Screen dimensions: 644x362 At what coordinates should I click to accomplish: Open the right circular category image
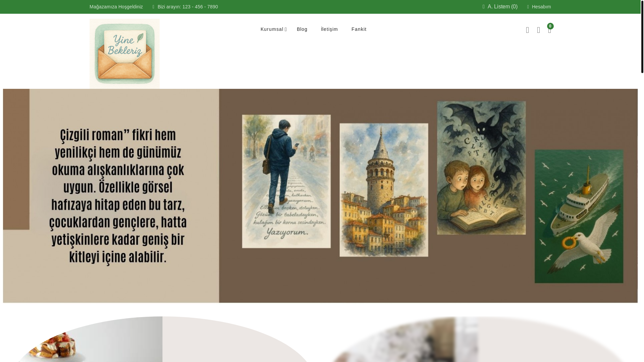[x=478, y=339]
